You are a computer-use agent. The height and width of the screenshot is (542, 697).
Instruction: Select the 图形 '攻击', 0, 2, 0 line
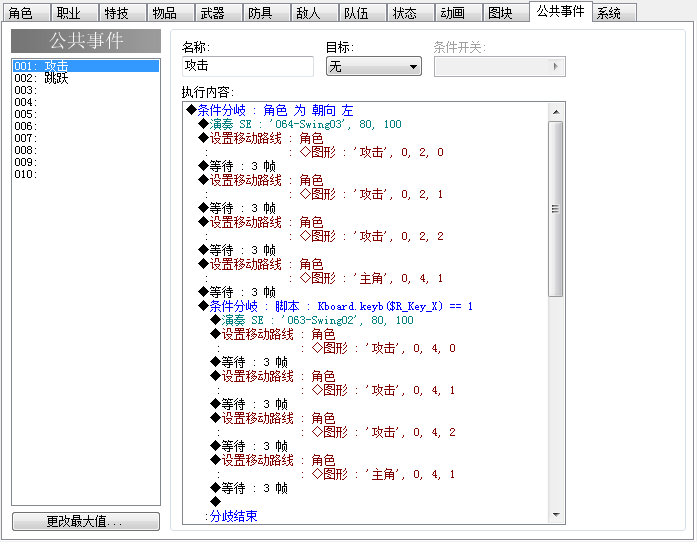[x=372, y=152]
